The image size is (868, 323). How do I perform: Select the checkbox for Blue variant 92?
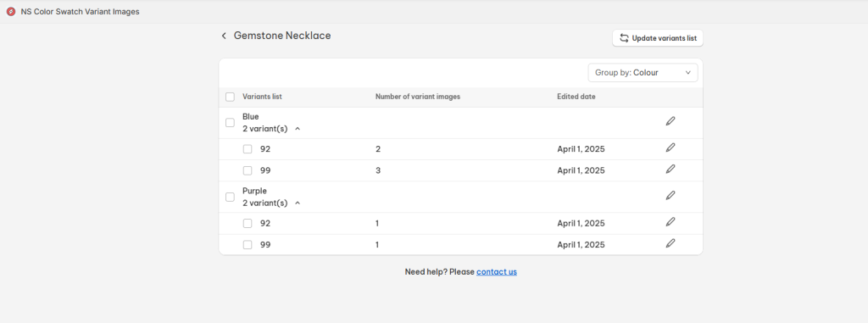point(248,149)
